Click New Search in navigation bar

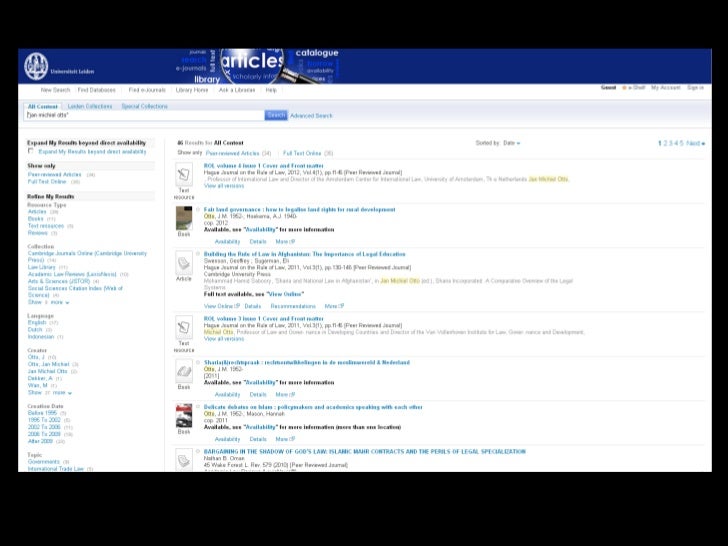tap(55, 90)
